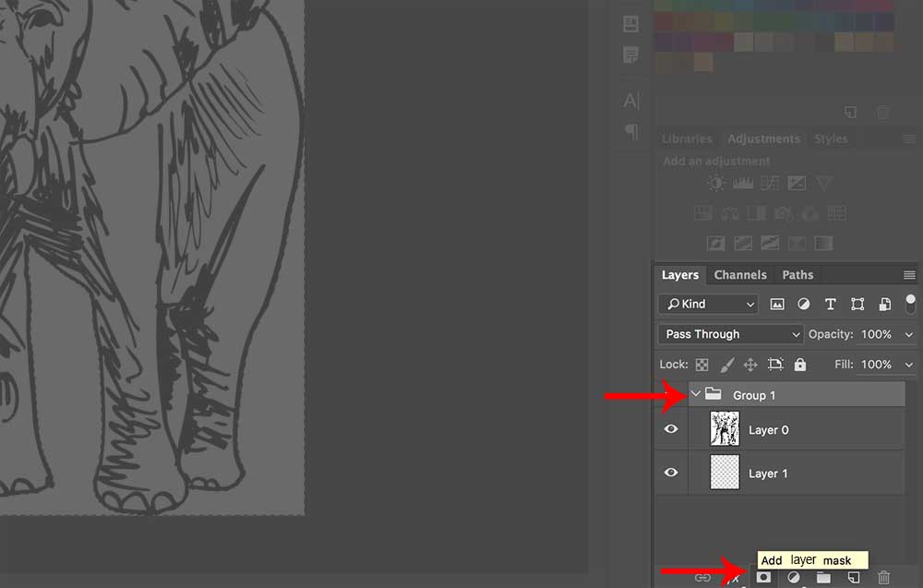Screen dimensions: 923x588
Task: Switch to the Paths tab
Action: (797, 274)
